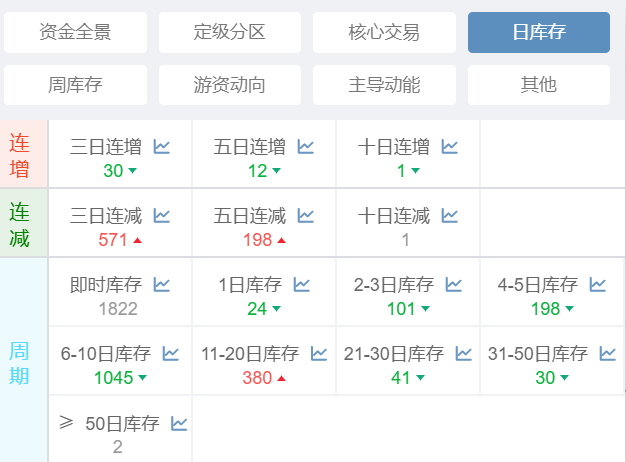Open the 游资动向 tab
Image resolution: width=626 pixels, height=462 pixels.
point(229,85)
